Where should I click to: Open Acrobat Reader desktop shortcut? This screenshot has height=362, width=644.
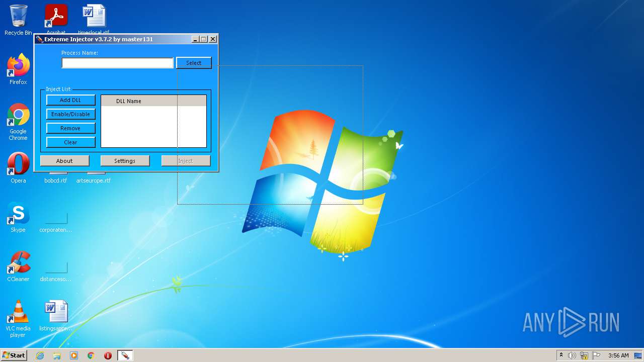(56, 16)
